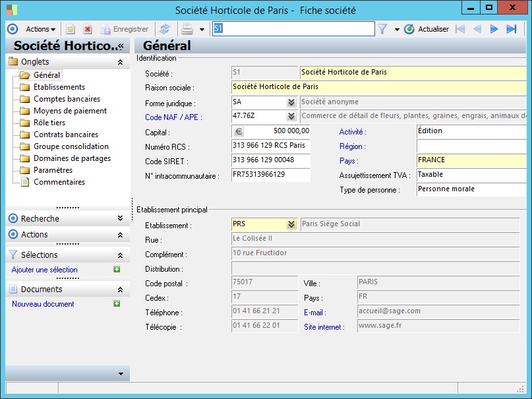
Task: Open the Forme juridique dropdown
Action: click(x=291, y=102)
